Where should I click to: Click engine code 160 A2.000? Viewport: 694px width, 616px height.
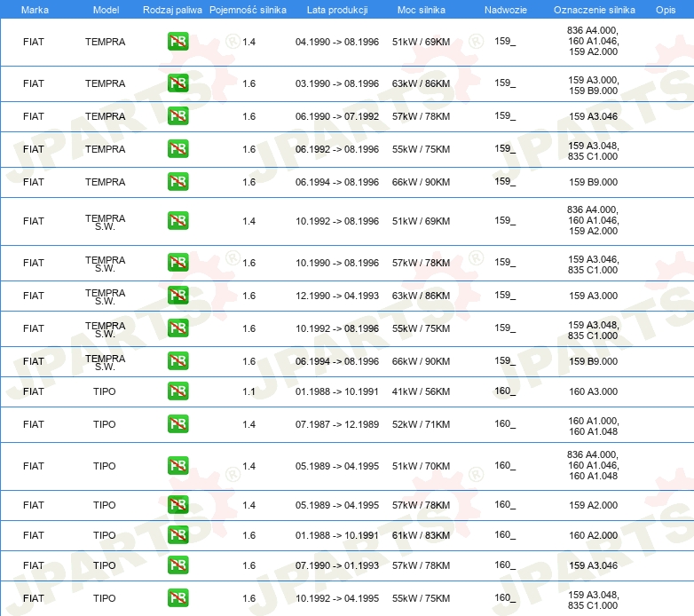point(593,535)
